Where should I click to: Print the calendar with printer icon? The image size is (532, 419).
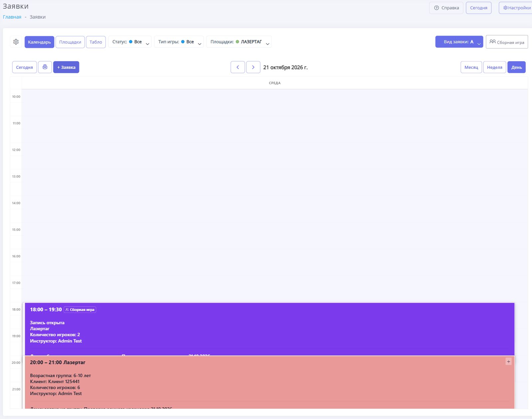click(x=45, y=67)
